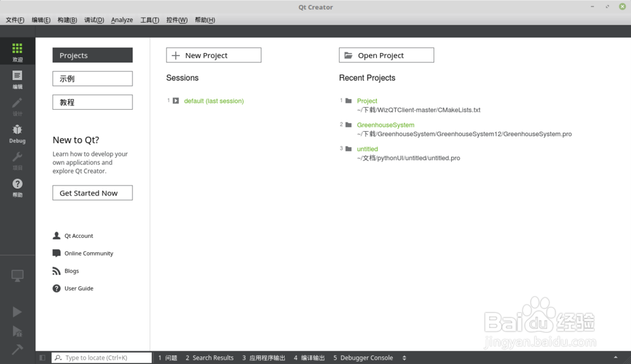Open the 调试(D) menu
Viewport: 631px width, 364px height.
tap(94, 20)
